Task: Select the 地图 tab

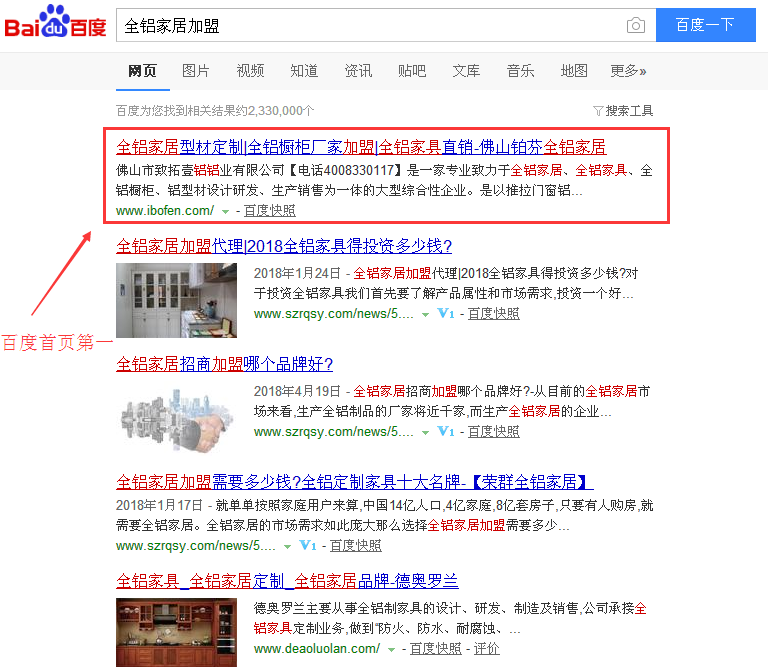Action: tap(574, 71)
